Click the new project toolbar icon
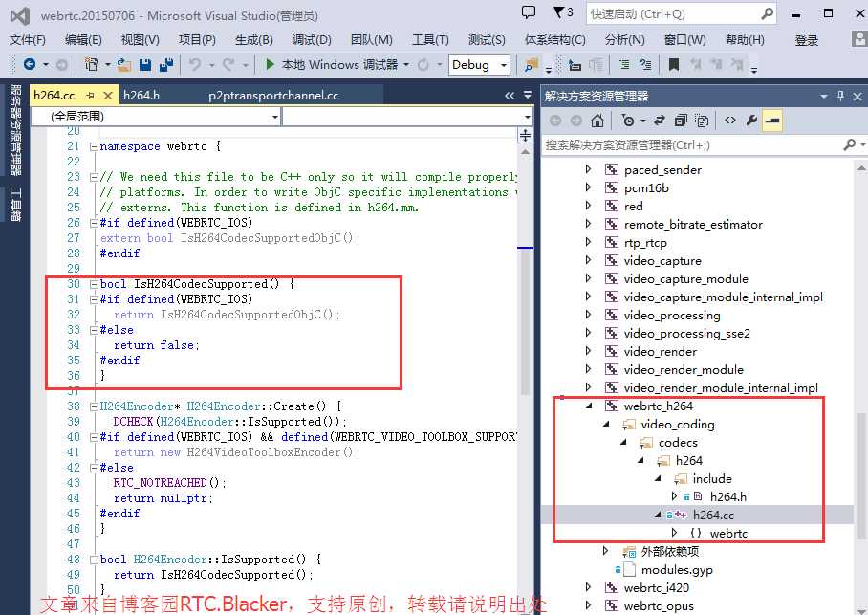This screenshot has height=615, width=868. pyautogui.click(x=91, y=64)
